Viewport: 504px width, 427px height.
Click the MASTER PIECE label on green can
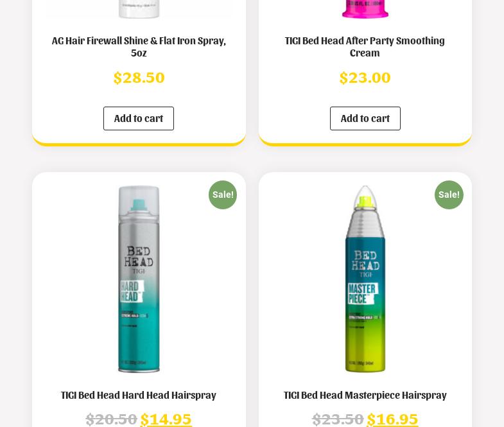coord(362,293)
